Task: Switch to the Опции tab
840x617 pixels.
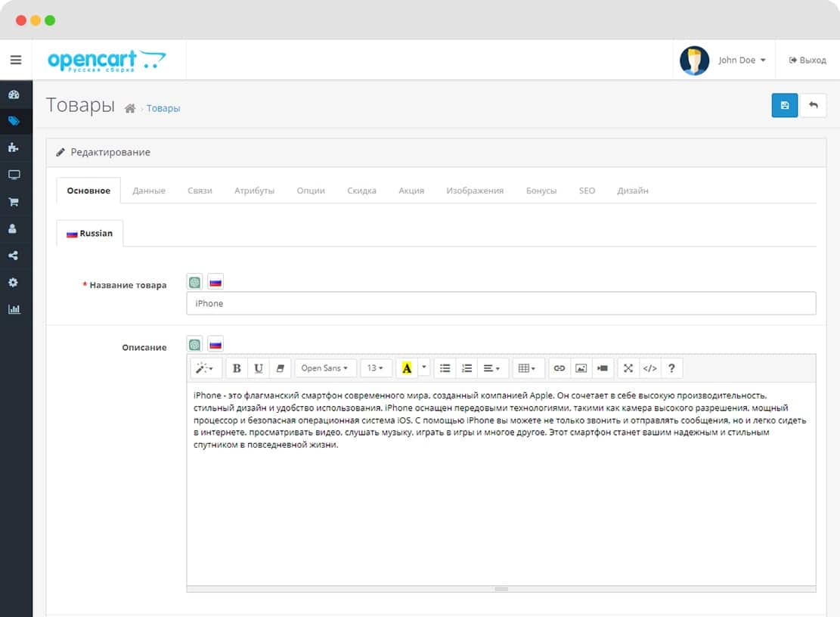Action: point(311,191)
